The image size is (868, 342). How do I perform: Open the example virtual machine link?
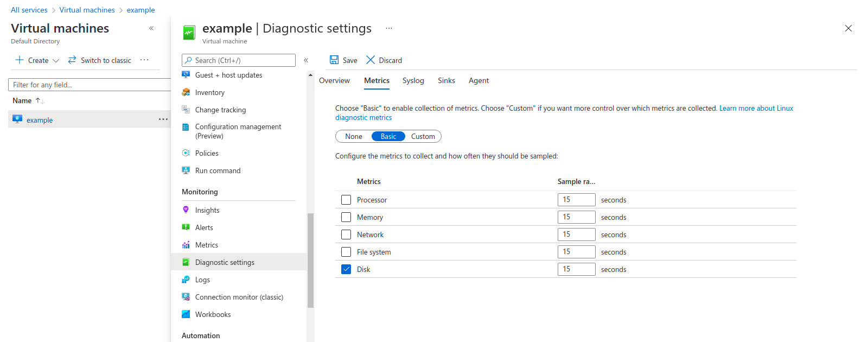(40, 120)
